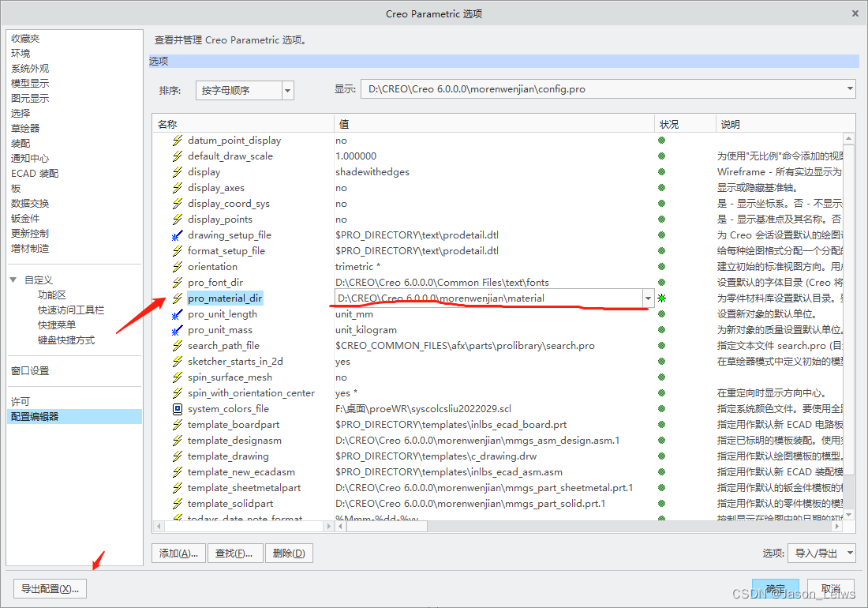Expand the pro_material_dir value dropdown arrow
This screenshot has height=608, width=868.
pos(648,298)
